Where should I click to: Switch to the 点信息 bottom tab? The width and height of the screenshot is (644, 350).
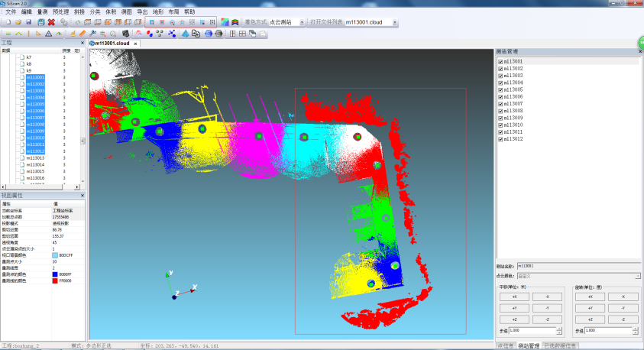coord(505,346)
